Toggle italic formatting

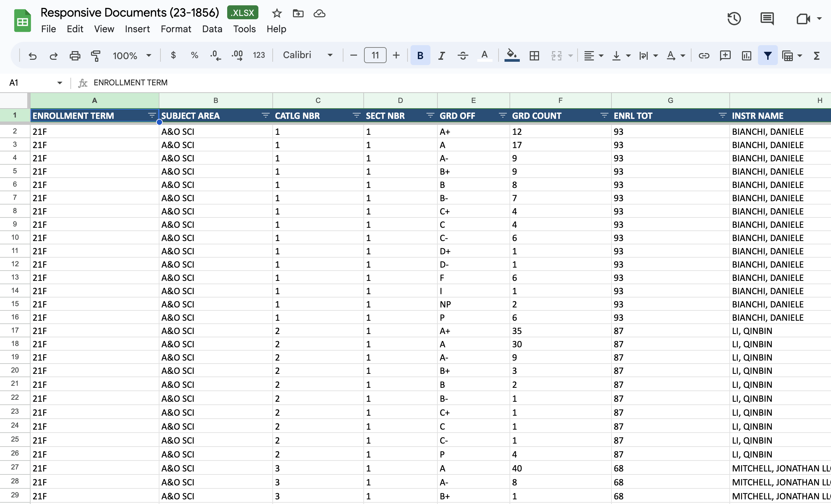441,55
